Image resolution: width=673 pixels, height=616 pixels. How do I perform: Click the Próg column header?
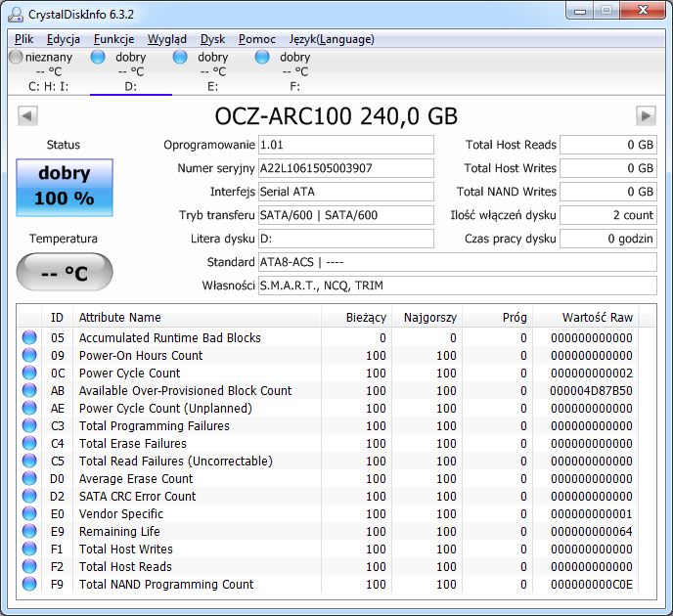[498, 318]
